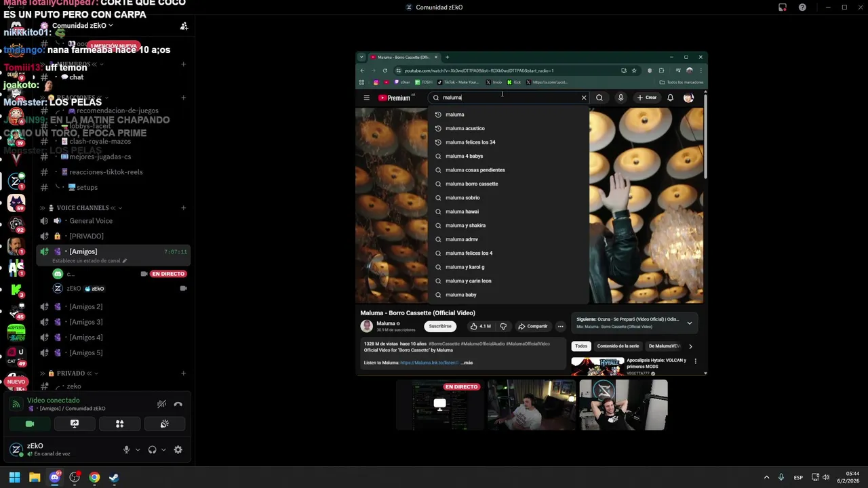Go to YouTube Premium home logo
The width and height of the screenshot is (868, 488).
[396, 98]
